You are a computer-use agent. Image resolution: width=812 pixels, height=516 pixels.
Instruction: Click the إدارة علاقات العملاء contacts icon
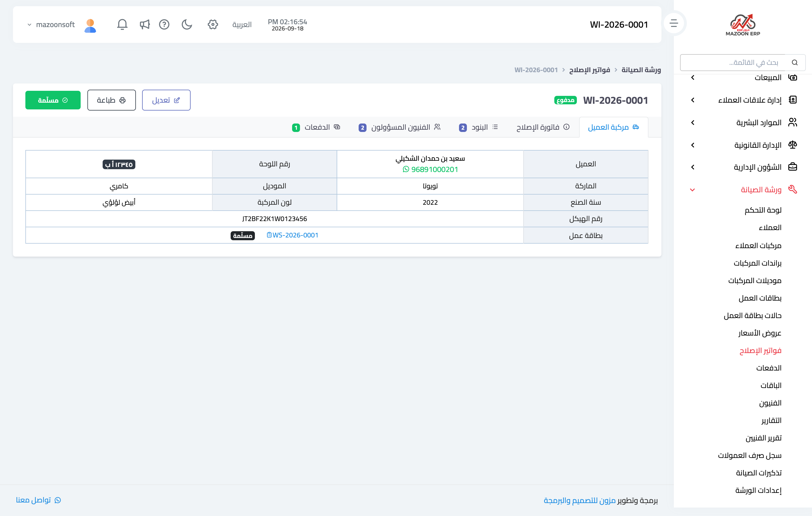pyautogui.click(x=793, y=100)
